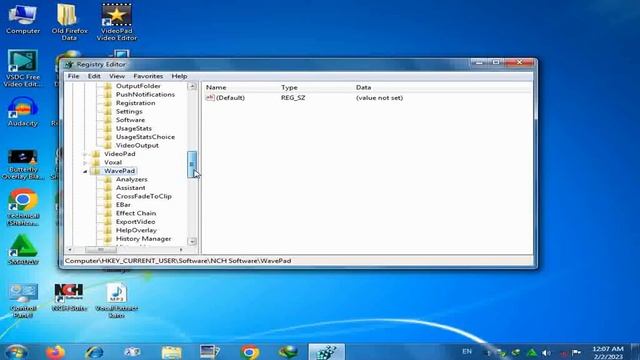Screen dimensions: 640x360
Task: Click the Name column header
Action: click(x=216, y=87)
